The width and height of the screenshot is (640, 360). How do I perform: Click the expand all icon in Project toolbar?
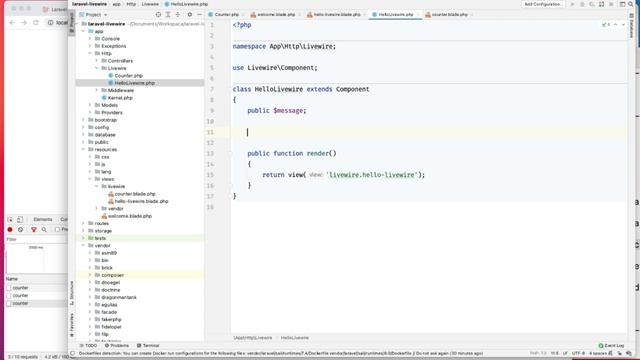point(168,15)
